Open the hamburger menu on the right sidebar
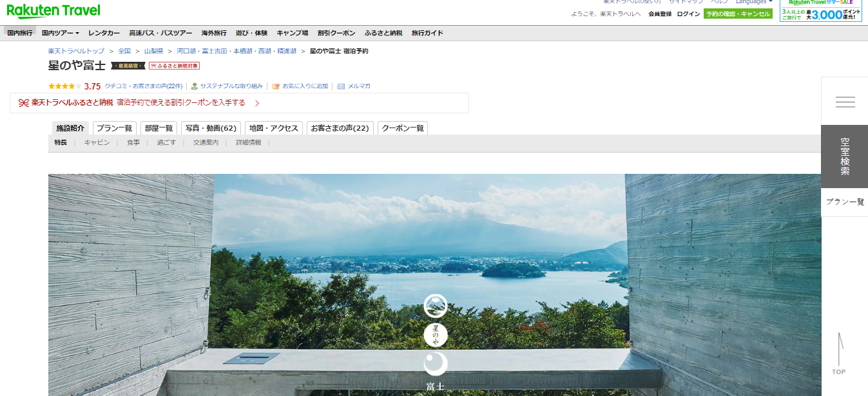The image size is (868, 396). pyautogui.click(x=844, y=102)
